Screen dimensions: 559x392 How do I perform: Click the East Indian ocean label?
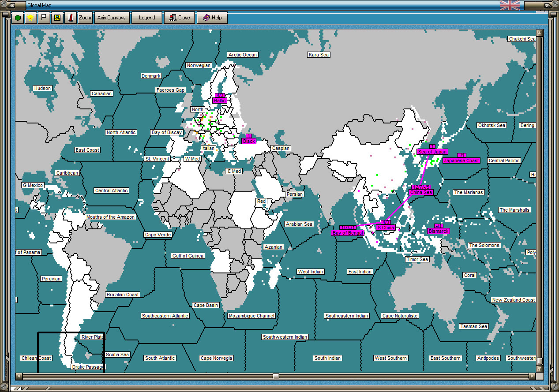coord(360,272)
